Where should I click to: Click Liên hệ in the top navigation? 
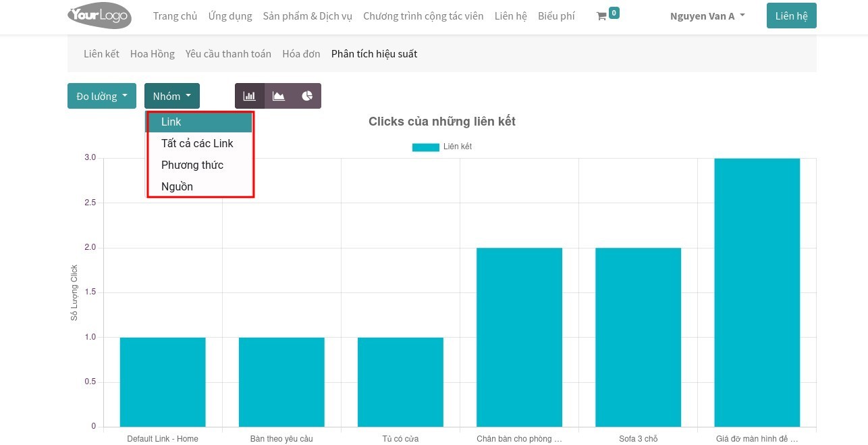click(x=510, y=16)
